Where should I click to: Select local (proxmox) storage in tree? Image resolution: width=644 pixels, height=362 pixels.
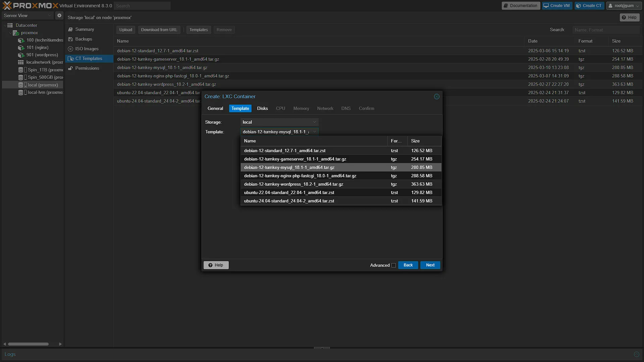pos(33,85)
